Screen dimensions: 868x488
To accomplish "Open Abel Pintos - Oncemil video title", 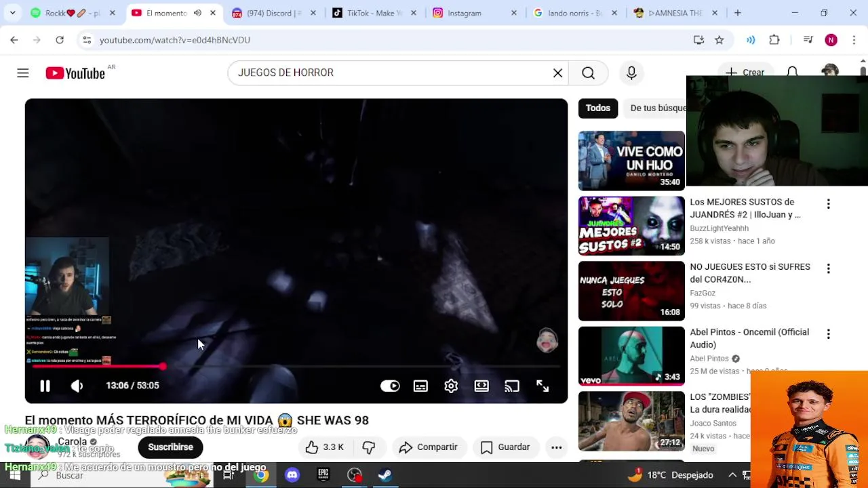I will tap(749, 338).
